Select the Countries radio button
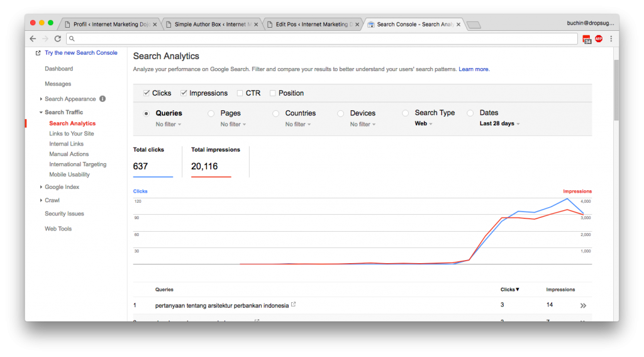This screenshot has height=357, width=644. pos(275,113)
